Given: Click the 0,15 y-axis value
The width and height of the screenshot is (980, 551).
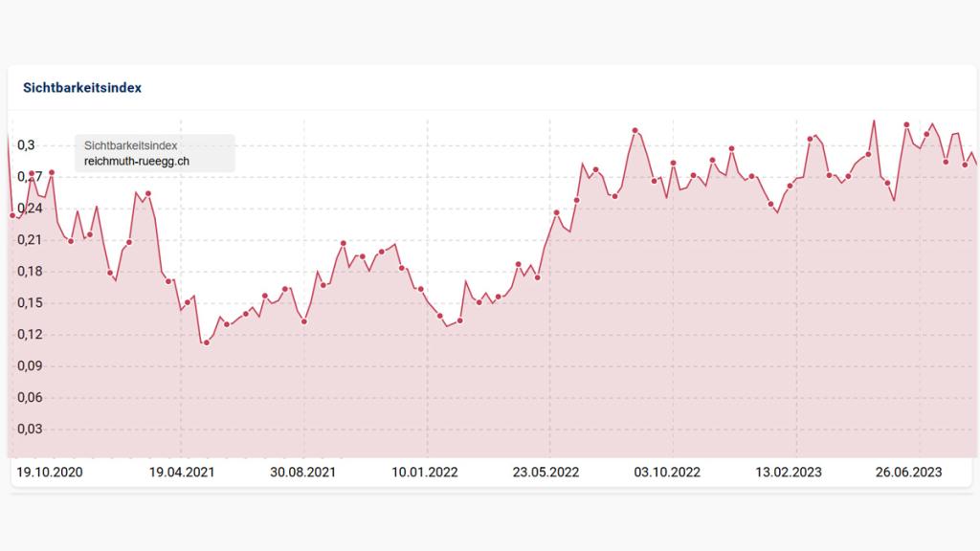Looking at the screenshot, I should [29, 303].
